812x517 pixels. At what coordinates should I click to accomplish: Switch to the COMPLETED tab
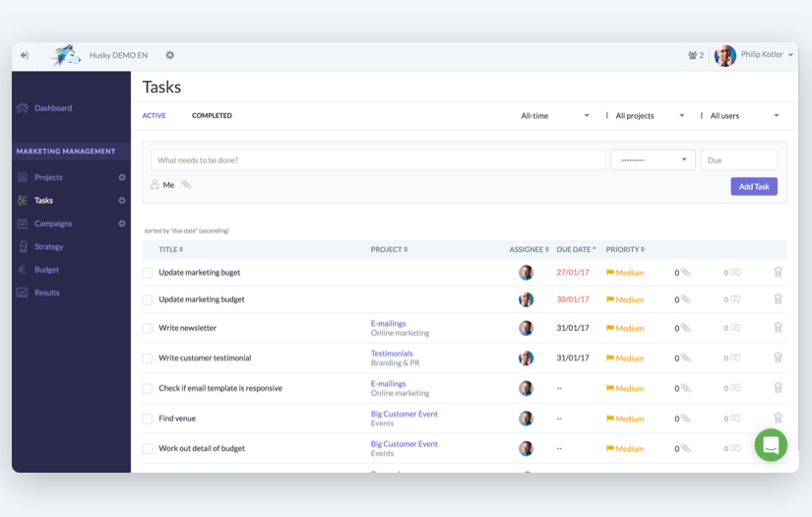212,115
